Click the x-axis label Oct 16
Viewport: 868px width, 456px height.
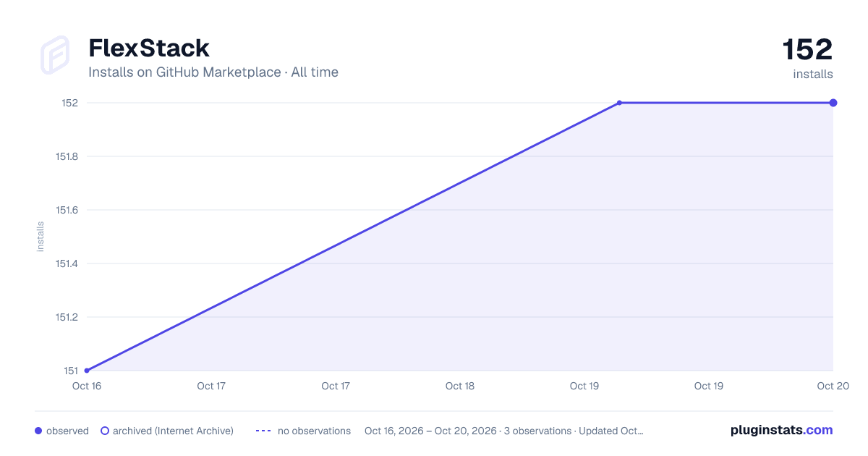tap(87, 386)
